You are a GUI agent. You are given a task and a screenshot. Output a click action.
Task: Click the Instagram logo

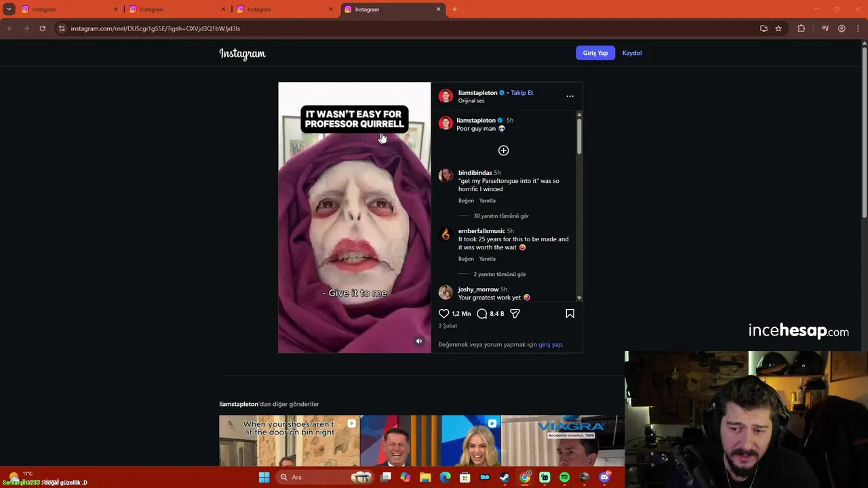point(242,54)
